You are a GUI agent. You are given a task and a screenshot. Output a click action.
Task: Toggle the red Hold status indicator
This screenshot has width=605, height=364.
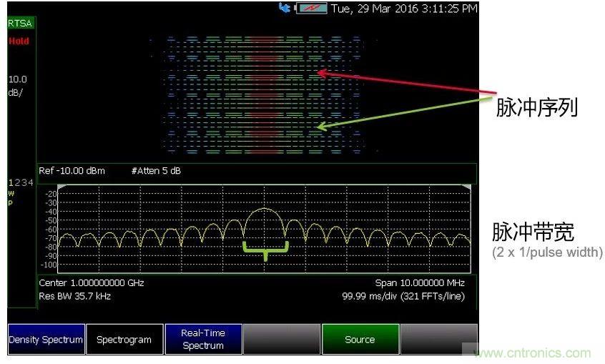19,41
